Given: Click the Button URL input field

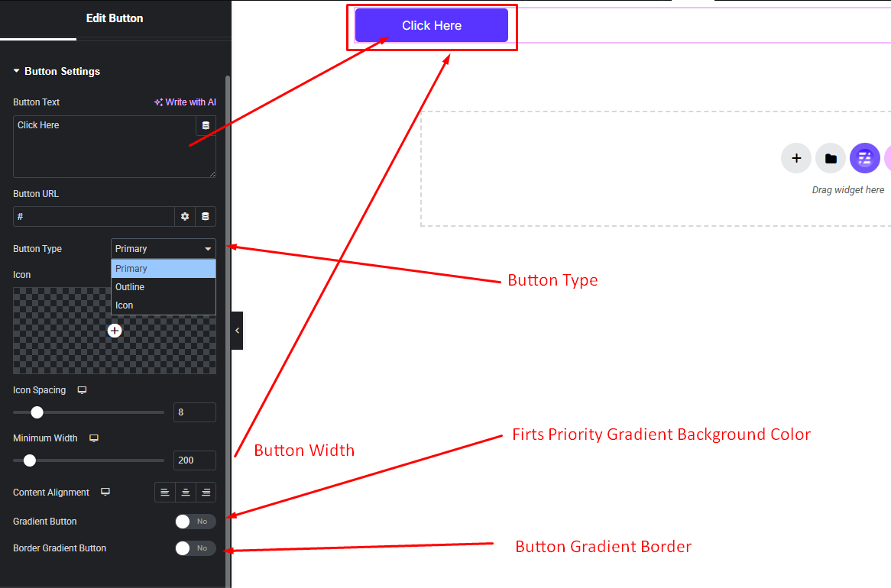Looking at the screenshot, I should (x=94, y=216).
